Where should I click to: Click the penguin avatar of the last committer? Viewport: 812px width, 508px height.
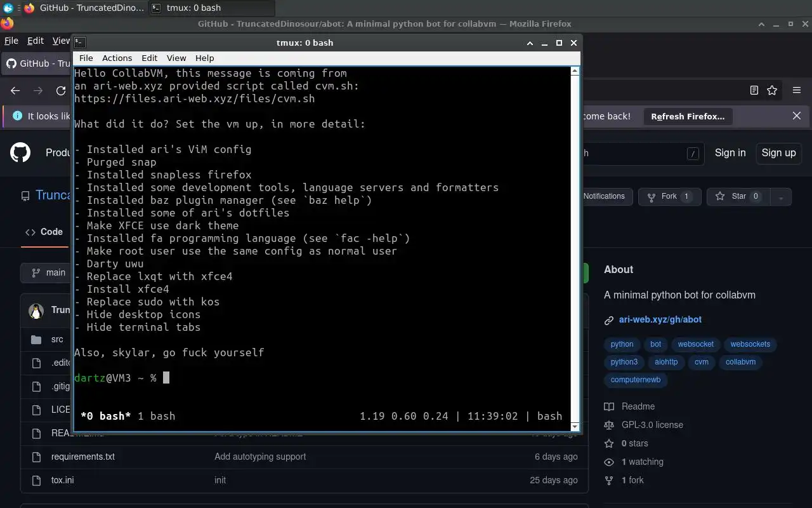36,311
